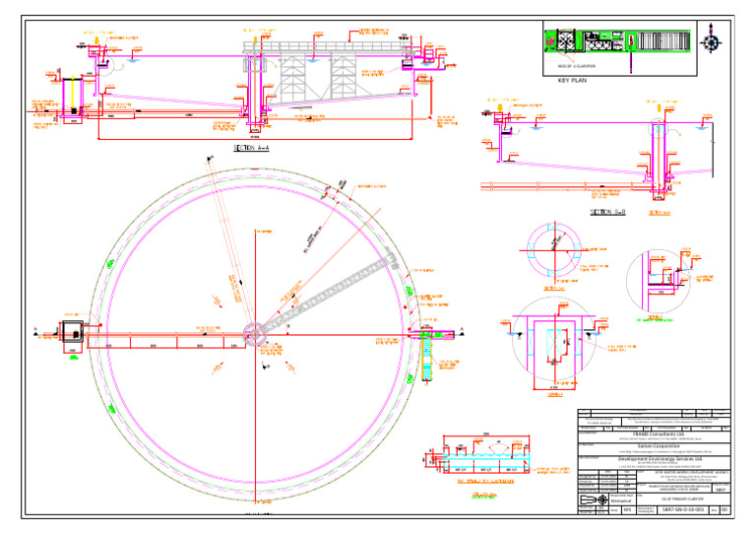
Task: Click the blue access stairway at plan's right
Action: coord(426,359)
